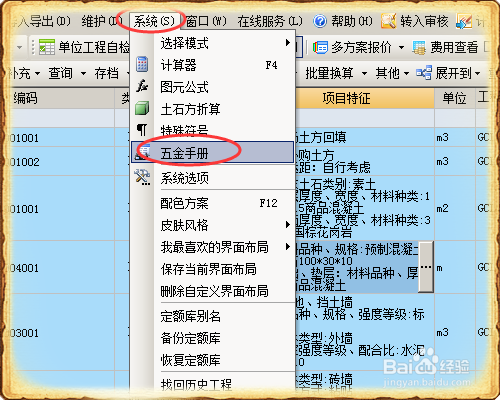The height and width of the screenshot is (400, 500).
Task: Click the 费用查看 icon
Action: pyautogui.click(x=419, y=47)
